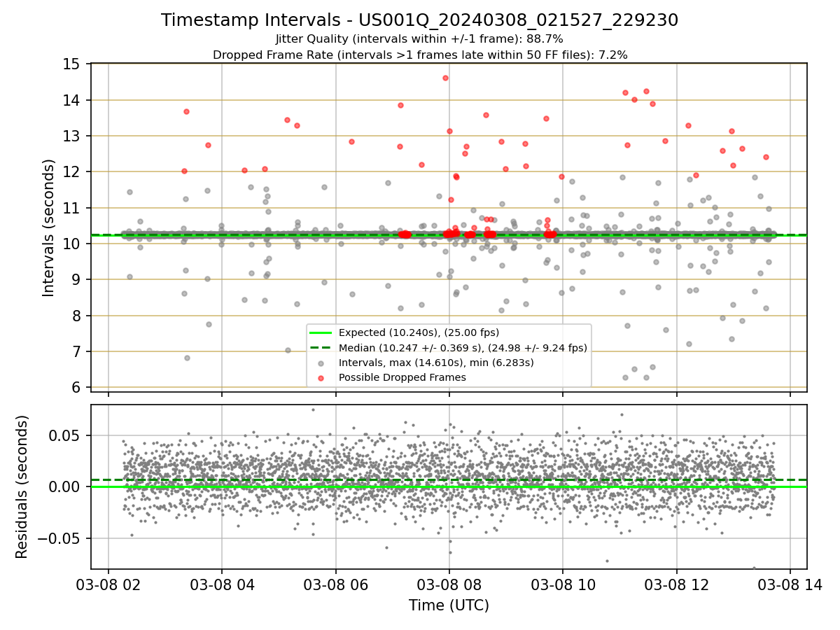Click x-axis tick label '03-08 14'

790,584
